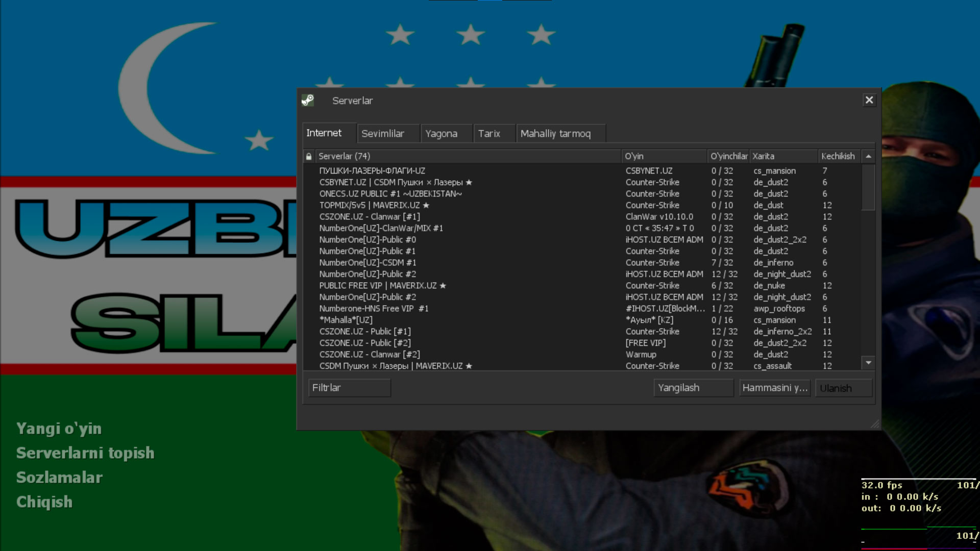Click the [FREE VIP] game cell
980x551 pixels.
point(646,343)
